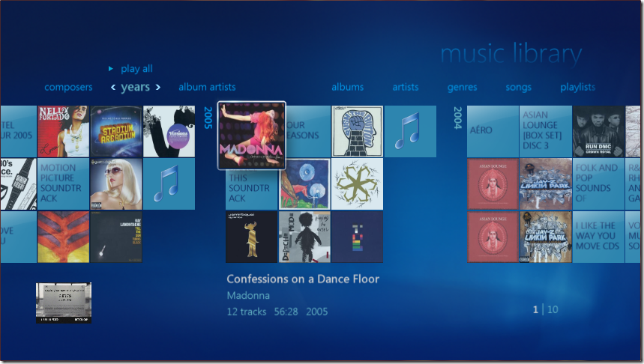Choose the album artists sort option
644x364 pixels.
[x=207, y=87]
